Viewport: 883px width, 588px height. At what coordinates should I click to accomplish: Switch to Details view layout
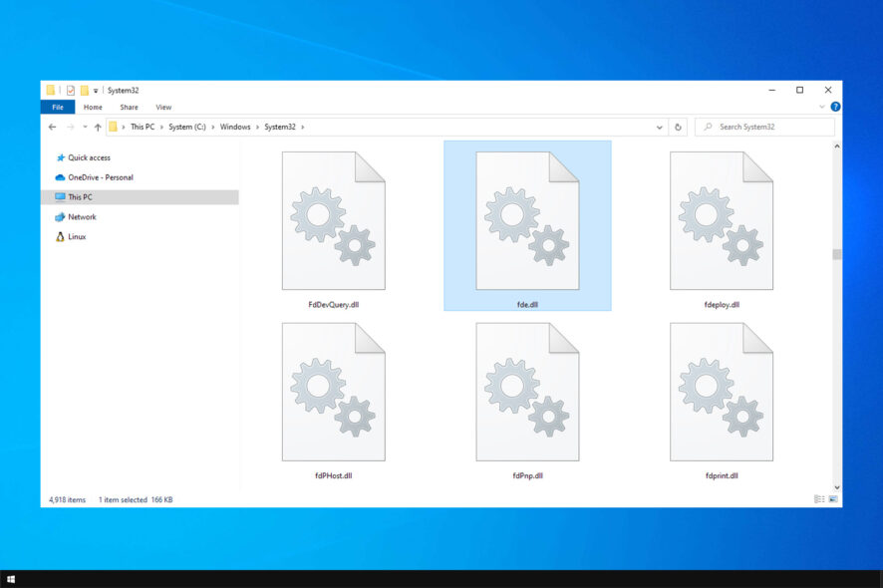tap(819, 499)
